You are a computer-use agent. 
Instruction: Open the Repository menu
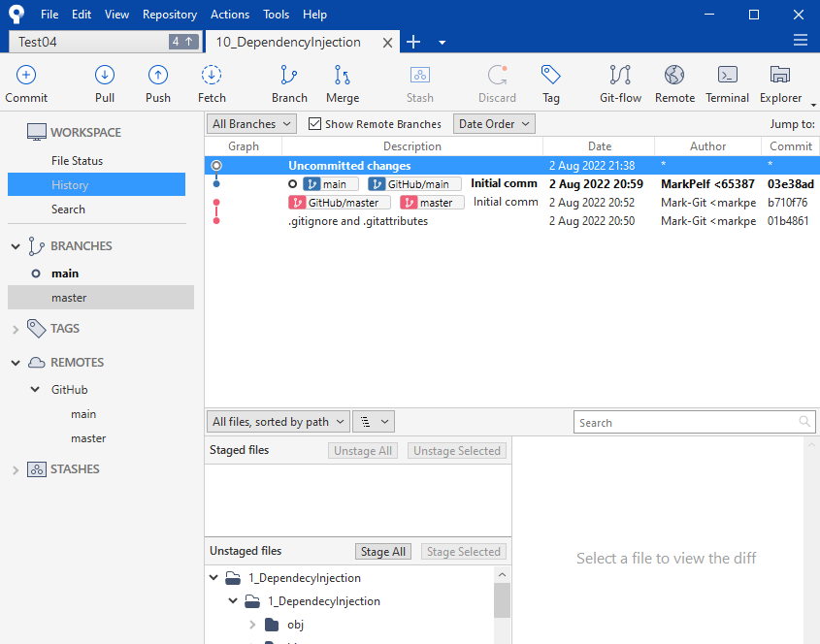169,15
